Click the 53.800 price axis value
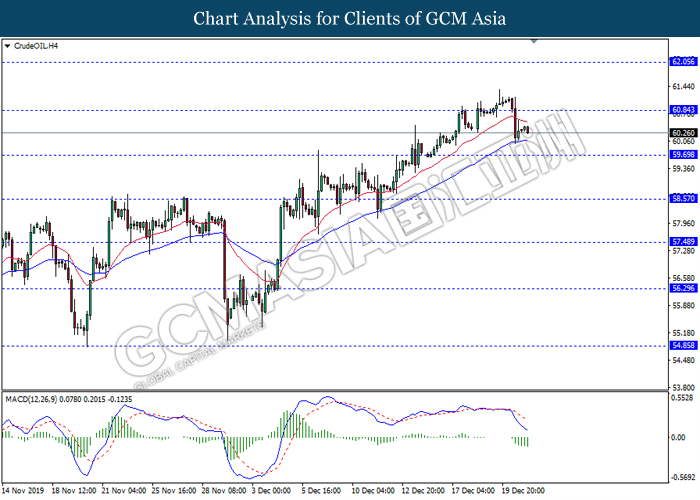Viewport: 700px width, 500px height. click(x=683, y=388)
